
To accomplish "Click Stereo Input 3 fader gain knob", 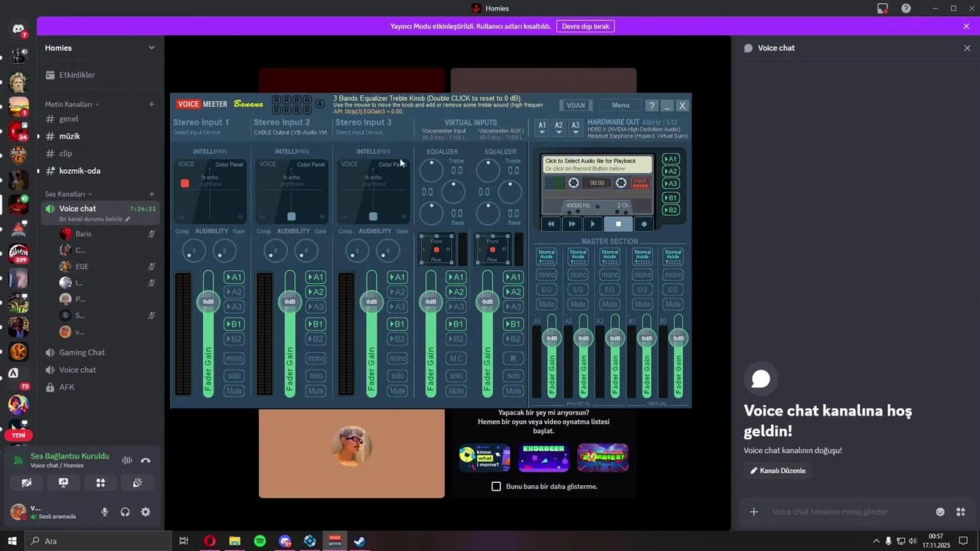I will pos(371,302).
